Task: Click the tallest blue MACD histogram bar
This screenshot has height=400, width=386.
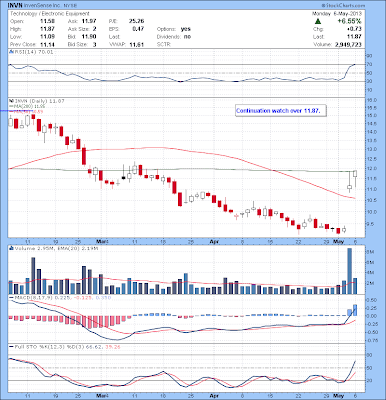Action: click(x=355, y=310)
